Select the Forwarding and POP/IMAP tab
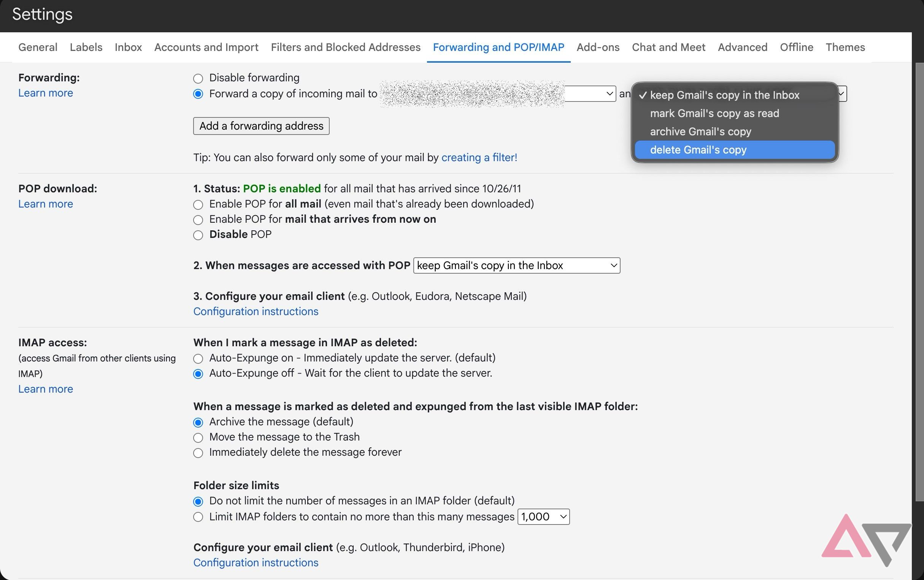924x580 pixels. 499,47
